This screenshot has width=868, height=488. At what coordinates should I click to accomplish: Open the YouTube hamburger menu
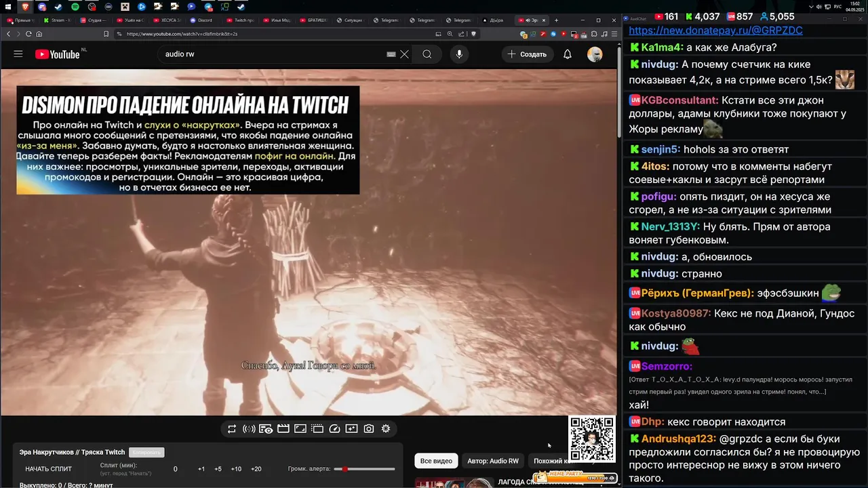[x=18, y=54]
